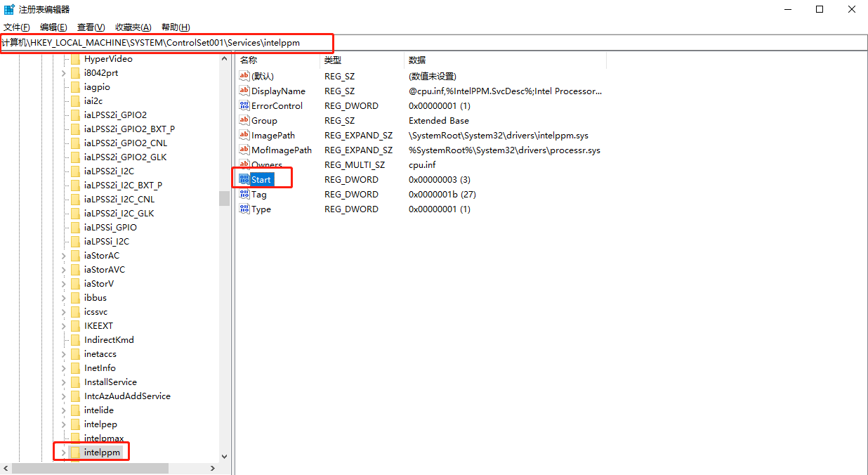Screen dimensions: 868x475
Task: Click the data cell "cpu.inf"
Action: 422,165
